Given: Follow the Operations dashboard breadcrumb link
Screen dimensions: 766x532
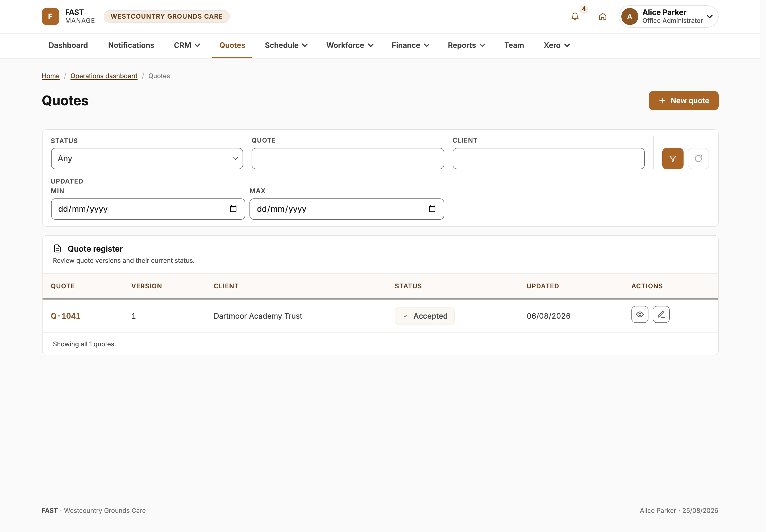Looking at the screenshot, I should (104, 76).
